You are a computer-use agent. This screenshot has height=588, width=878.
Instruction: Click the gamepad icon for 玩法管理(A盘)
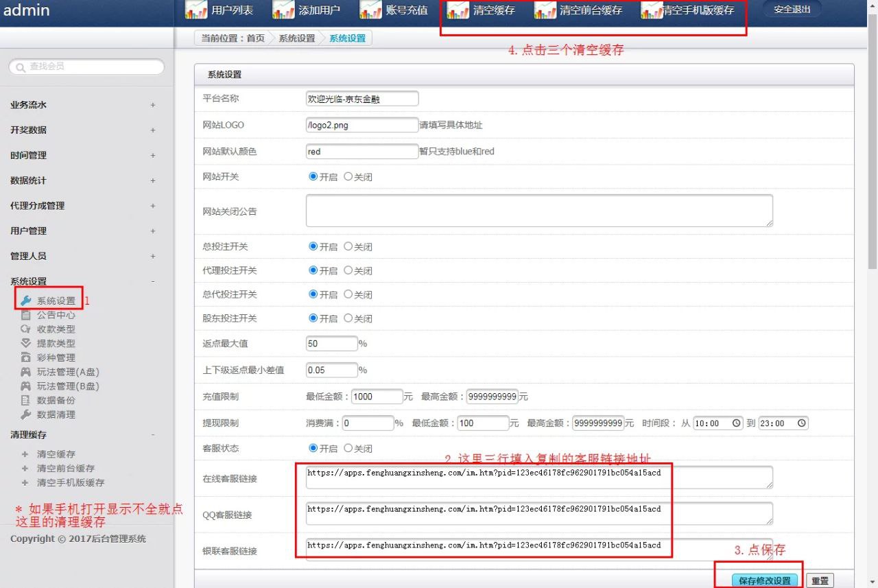click(x=26, y=372)
